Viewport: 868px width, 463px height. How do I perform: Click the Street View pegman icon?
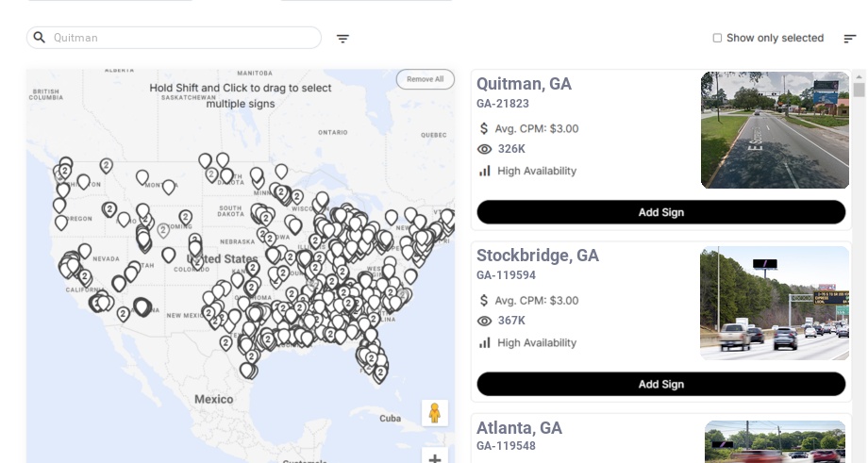tap(434, 413)
